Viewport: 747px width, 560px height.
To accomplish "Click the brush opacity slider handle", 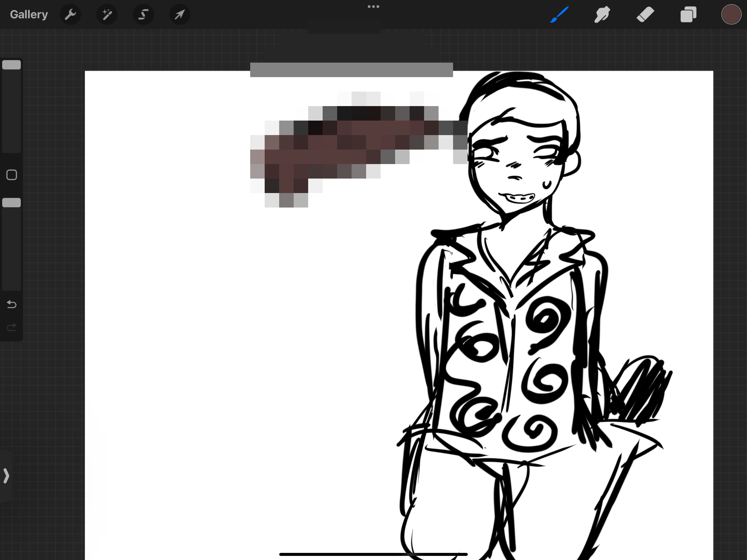I will pyautogui.click(x=11, y=203).
